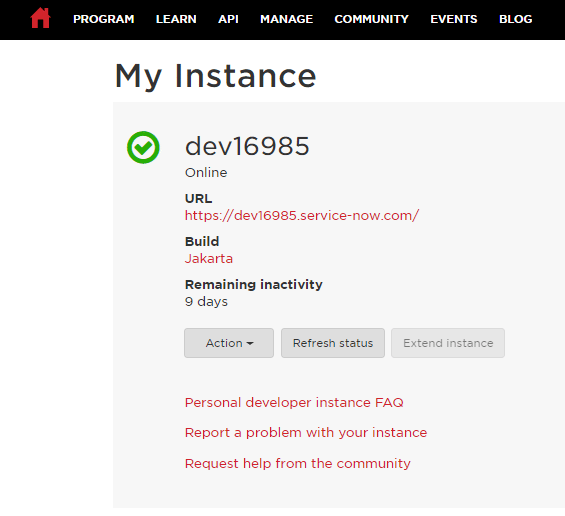Open the PROGRAM menu
This screenshot has height=516, width=565.
pos(103,19)
